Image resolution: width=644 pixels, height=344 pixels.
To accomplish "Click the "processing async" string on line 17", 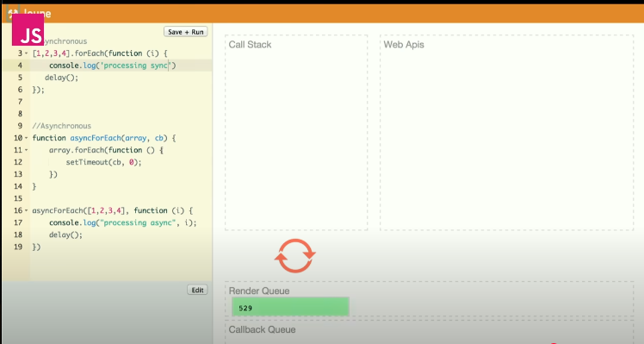I will [x=138, y=222].
